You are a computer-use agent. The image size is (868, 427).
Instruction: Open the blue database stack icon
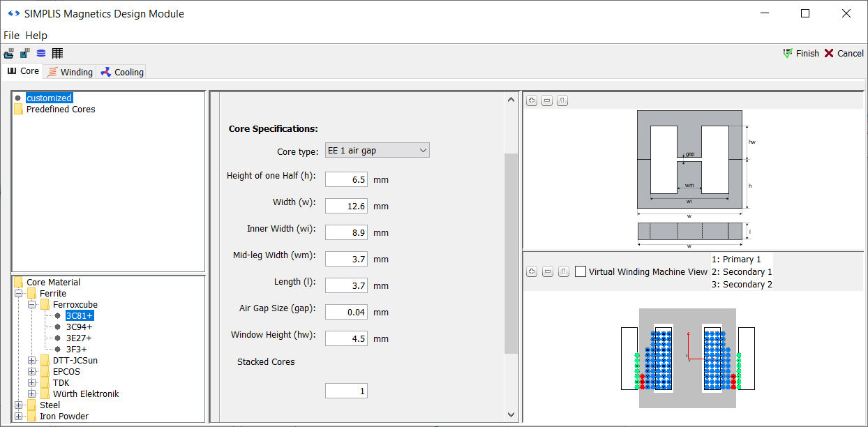point(41,53)
